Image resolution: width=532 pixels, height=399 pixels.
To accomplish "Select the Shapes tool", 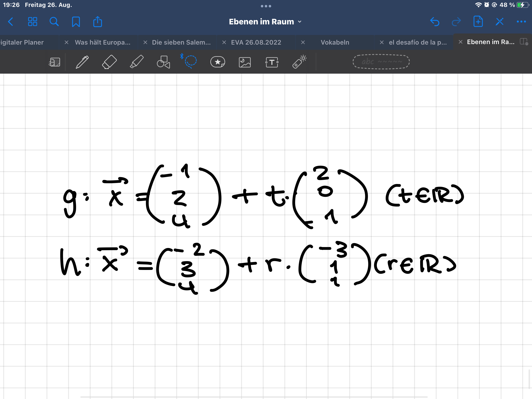I will (163, 62).
